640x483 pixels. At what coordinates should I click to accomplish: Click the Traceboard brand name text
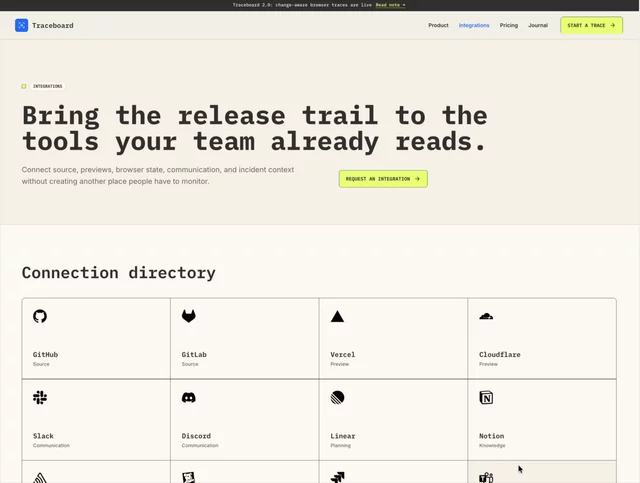click(x=53, y=25)
